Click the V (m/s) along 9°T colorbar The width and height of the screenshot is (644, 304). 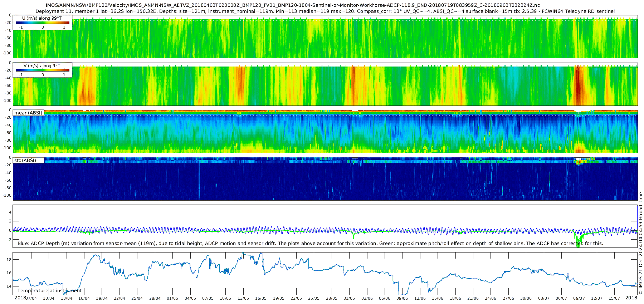43,70
